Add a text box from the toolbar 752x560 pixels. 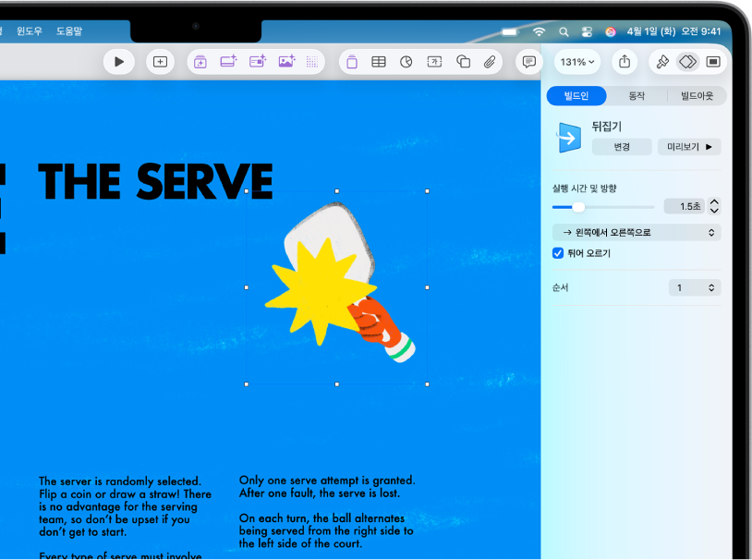[x=434, y=62]
